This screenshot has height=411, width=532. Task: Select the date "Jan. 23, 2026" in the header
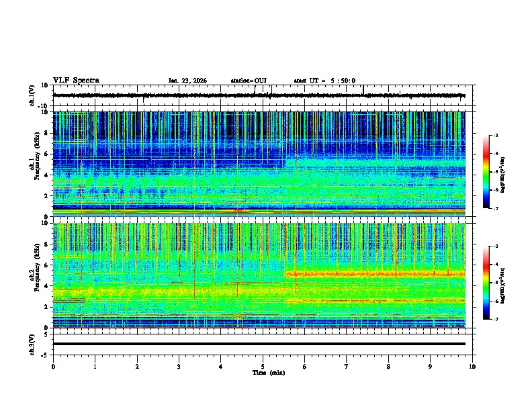pos(187,81)
